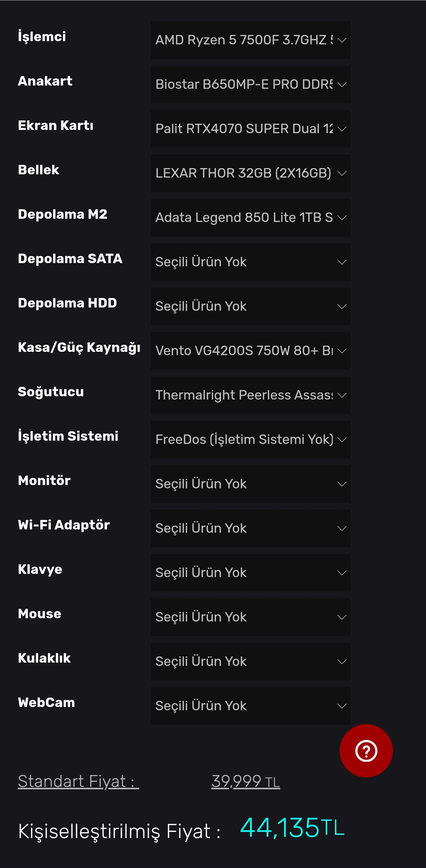Open the Soğutucu cooler dropdown
The height and width of the screenshot is (868, 426).
[250, 395]
